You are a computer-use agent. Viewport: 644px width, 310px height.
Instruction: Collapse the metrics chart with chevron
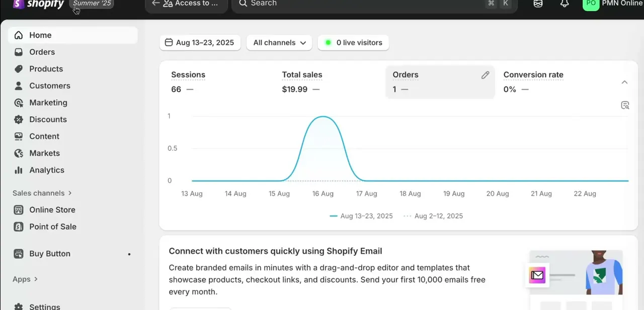(x=624, y=82)
